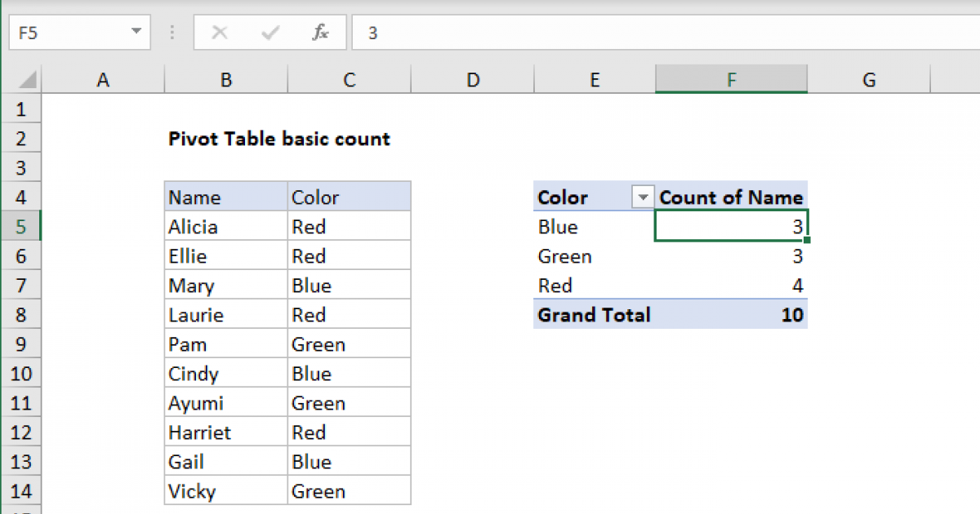Select the 'Blue' pivot row label
Screen dimensions: 980x514
point(595,227)
